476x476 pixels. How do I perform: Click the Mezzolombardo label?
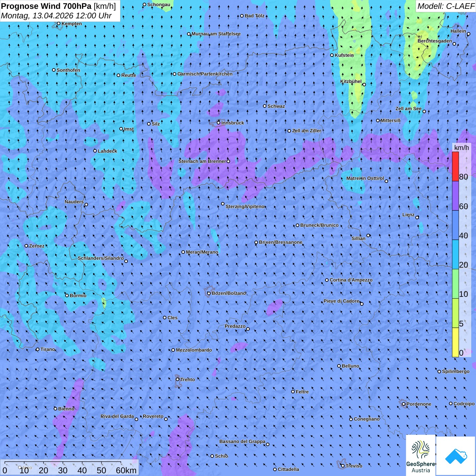pyautogui.click(x=194, y=350)
